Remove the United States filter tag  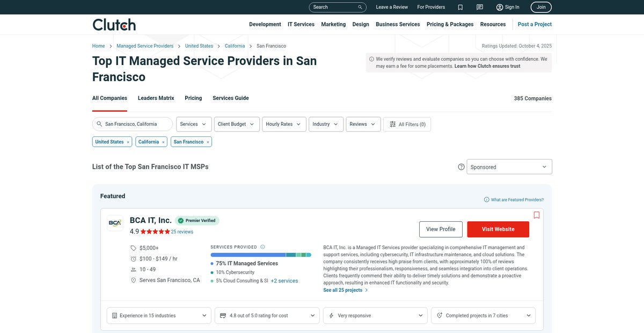(128, 142)
